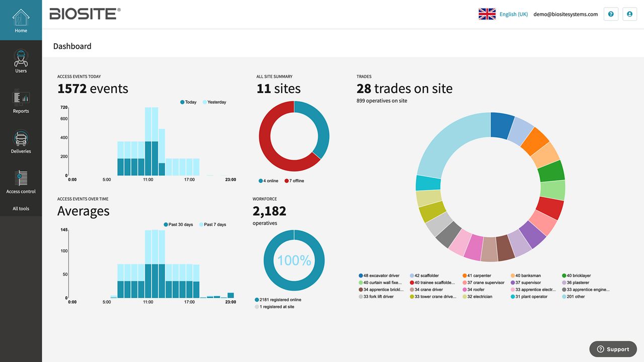This screenshot has width=644, height=362.
Task: Toggle the Past 30 days legend
Action: (x=178, y=225)
